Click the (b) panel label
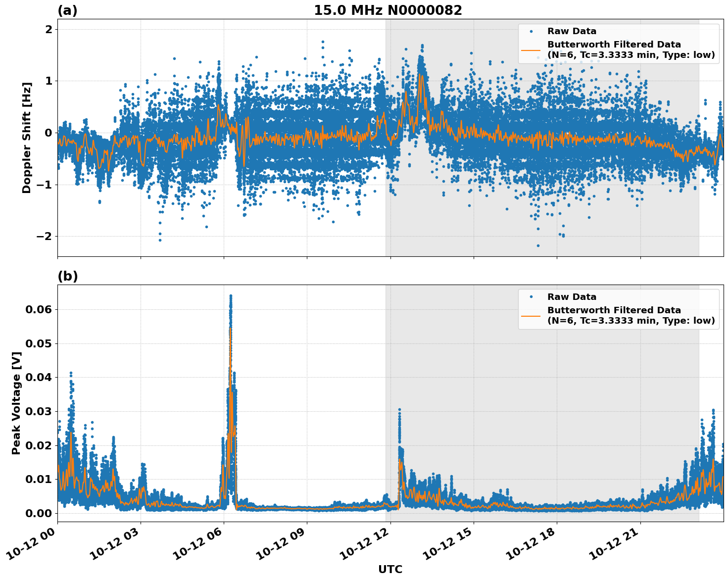 (x=67, y=276)
